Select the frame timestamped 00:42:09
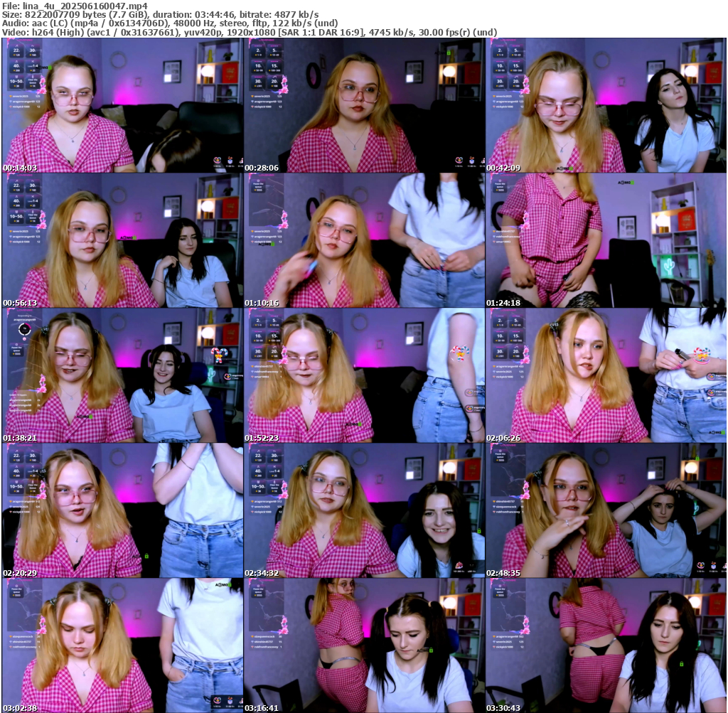 [606, 105]
